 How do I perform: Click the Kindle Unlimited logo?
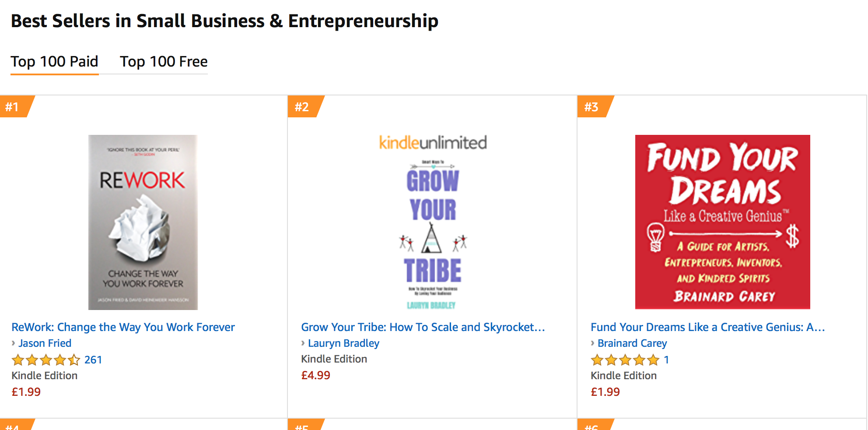point(433,143)
